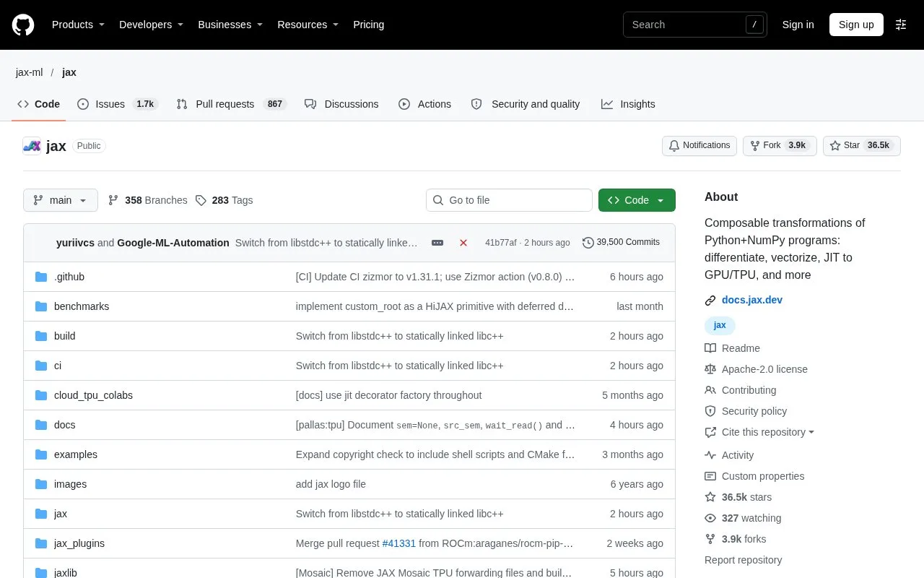Open the Actions tab

[x=424, y=104]
